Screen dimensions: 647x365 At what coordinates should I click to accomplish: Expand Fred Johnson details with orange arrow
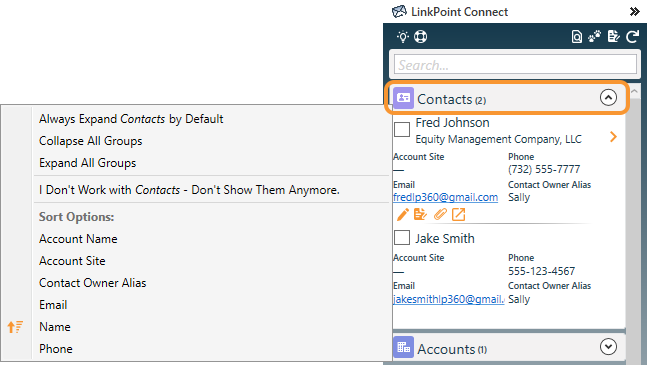(x=613, y=137)
